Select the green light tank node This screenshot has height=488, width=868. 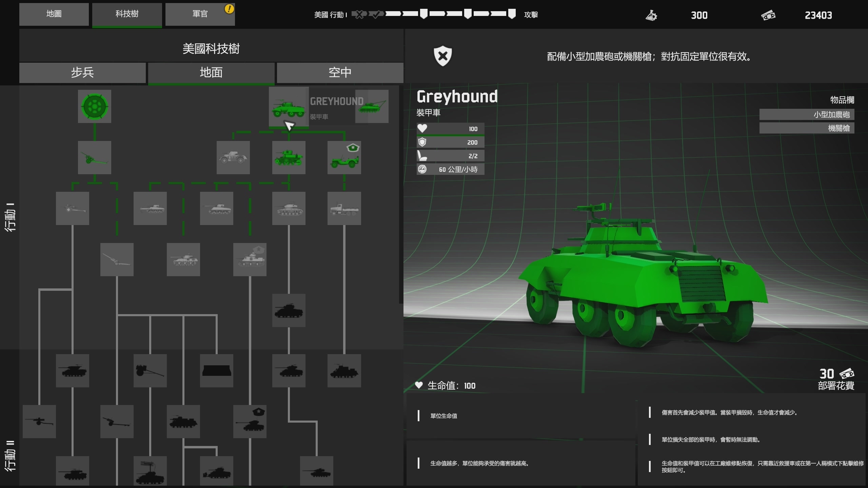(x=289, y=158)
